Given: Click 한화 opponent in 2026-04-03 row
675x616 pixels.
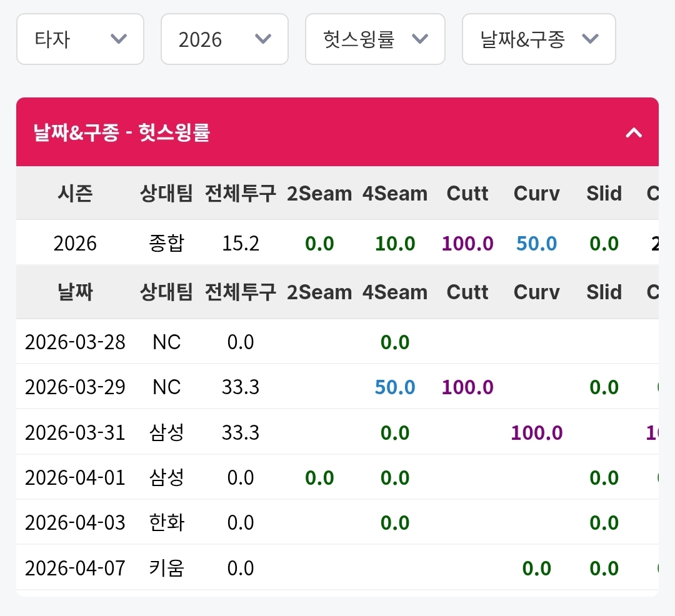Looking at the screenshot, I should click(x=167, y=522).
